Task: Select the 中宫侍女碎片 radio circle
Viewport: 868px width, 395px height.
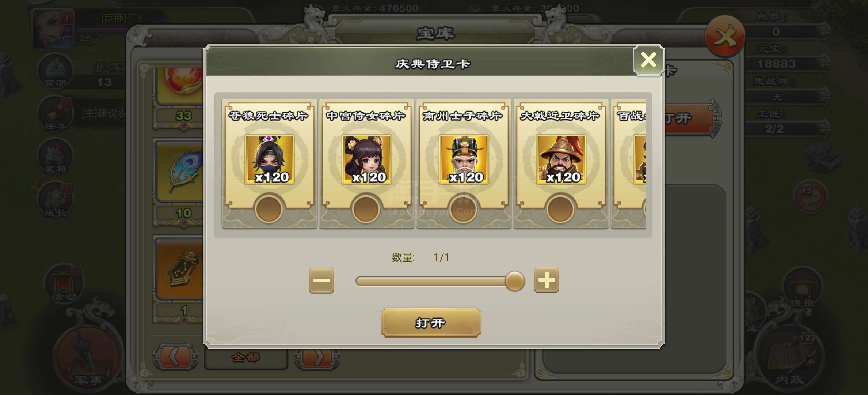Action: [366, 209]
